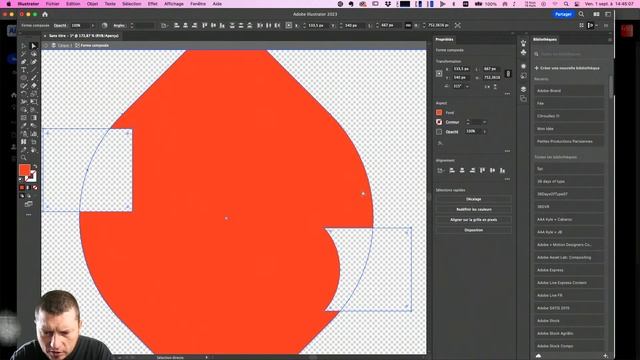Click the library search field
640x360 pixels.
(569, 54)
